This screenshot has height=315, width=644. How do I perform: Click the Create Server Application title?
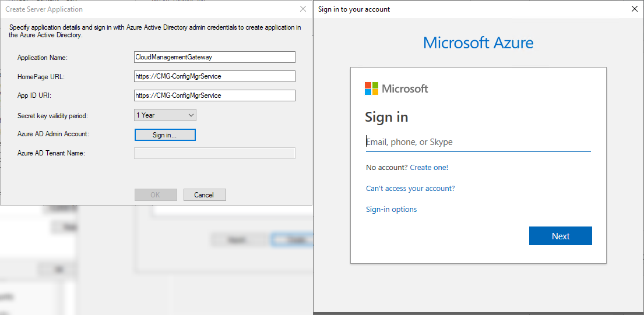(x=44, y=9)
